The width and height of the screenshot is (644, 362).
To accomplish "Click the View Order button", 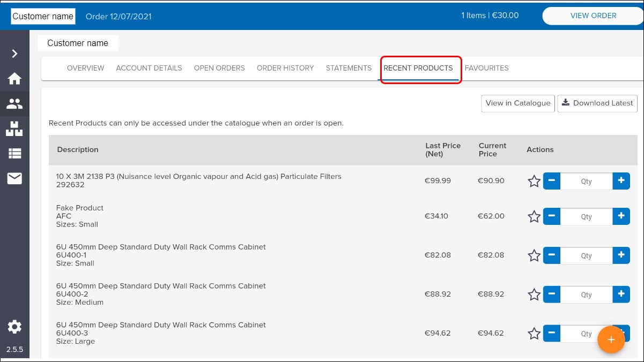I will [x=593, y=16].
